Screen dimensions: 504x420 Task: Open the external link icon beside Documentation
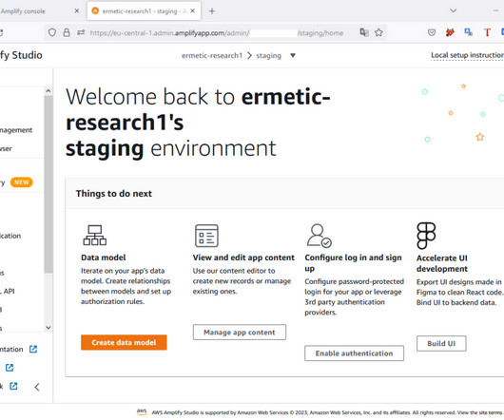coord(33,349)
